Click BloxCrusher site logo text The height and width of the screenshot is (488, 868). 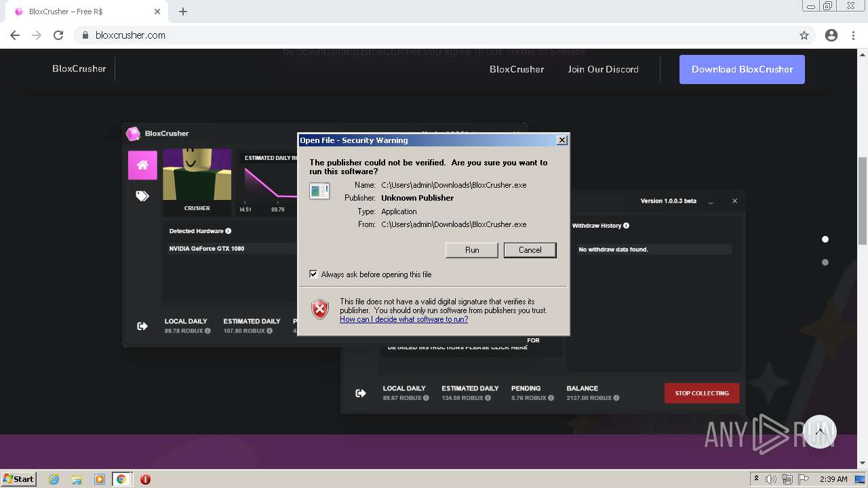coord(79,68)
